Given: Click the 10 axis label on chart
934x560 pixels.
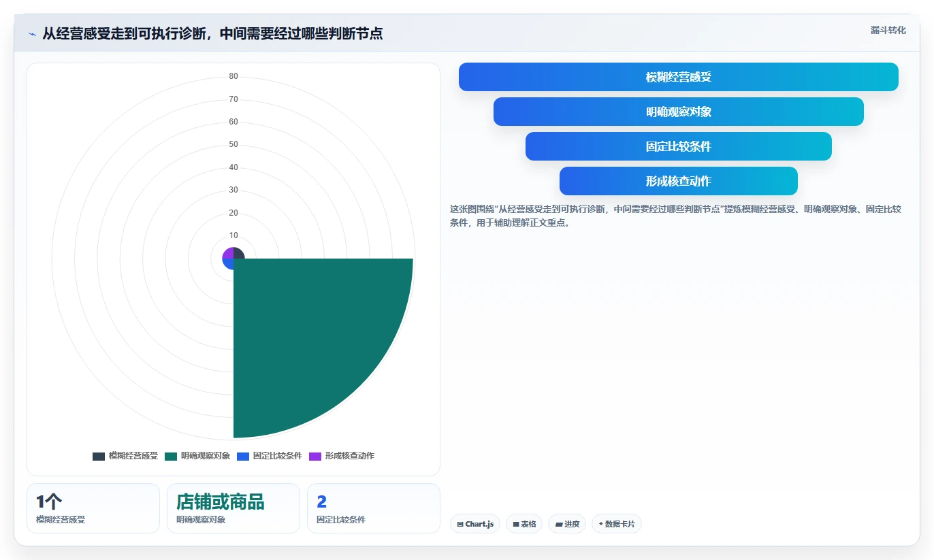Looking at the screenshot, I should coord(233,235).
